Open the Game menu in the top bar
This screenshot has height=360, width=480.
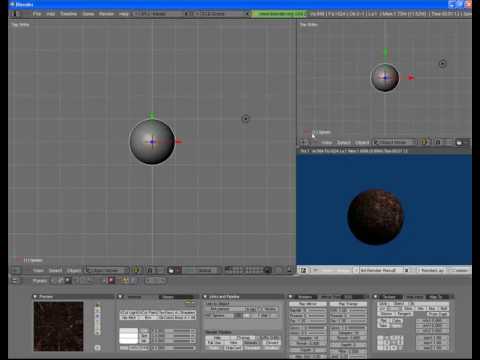coord(88,14)
